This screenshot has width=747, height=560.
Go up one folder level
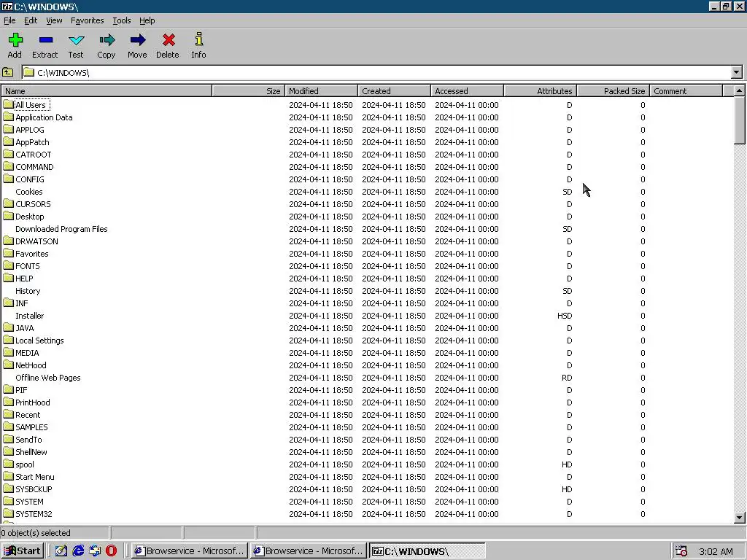[x=7, y=72]
